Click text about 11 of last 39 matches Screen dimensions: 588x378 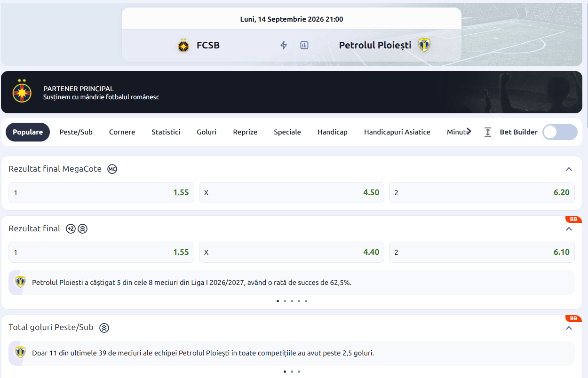[203, 353]
